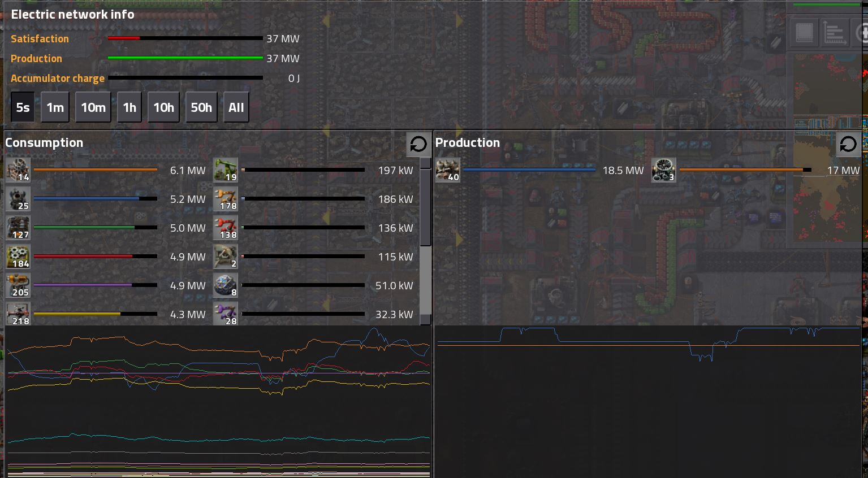The image size is (868, 478).
Task: Click the steam engine icon with count 40
Action: [x=448, y=170]
